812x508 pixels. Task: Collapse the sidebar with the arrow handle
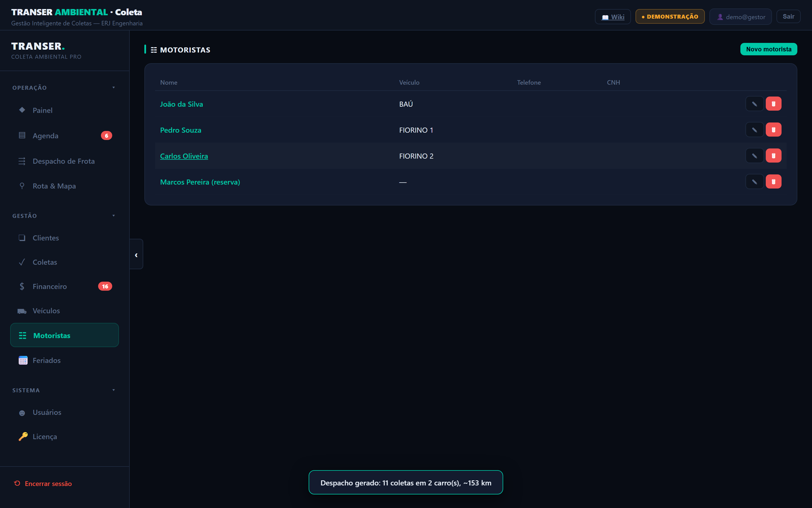(x=136, y=254)
